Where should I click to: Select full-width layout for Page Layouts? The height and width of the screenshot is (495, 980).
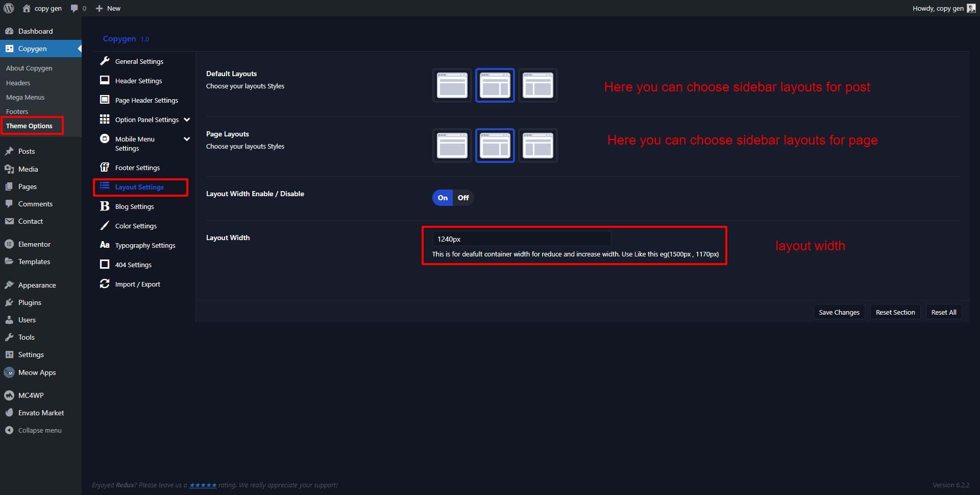[452, 146]
